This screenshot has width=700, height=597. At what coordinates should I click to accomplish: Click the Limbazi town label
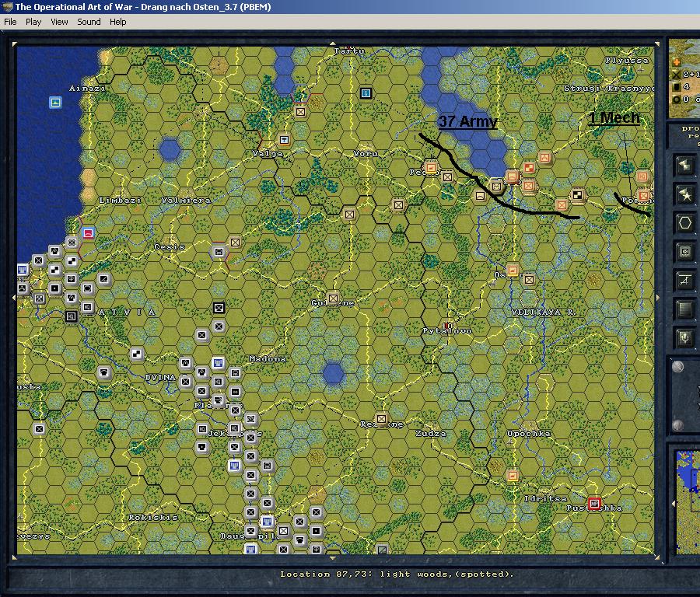120,201
